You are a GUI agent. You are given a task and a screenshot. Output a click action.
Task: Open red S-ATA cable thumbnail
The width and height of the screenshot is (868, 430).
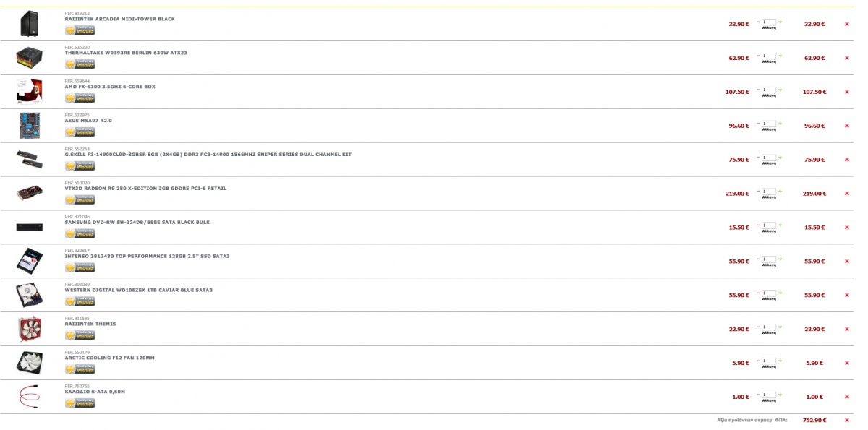pos(30,397)
